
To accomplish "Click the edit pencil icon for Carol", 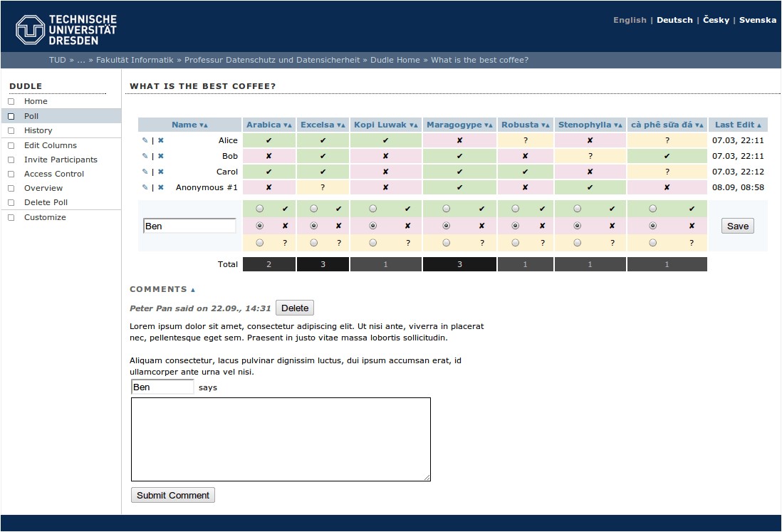I will pyautogui.click(x=145, y=172).
